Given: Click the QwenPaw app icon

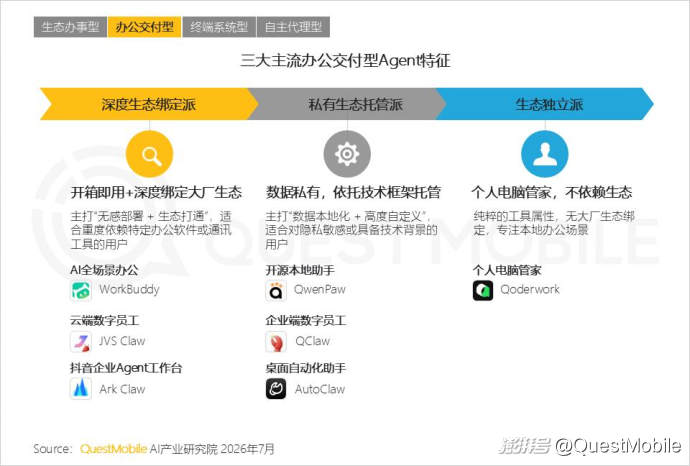Looking at the screenshot, I should pyautogui.click(x=276, y=291).
